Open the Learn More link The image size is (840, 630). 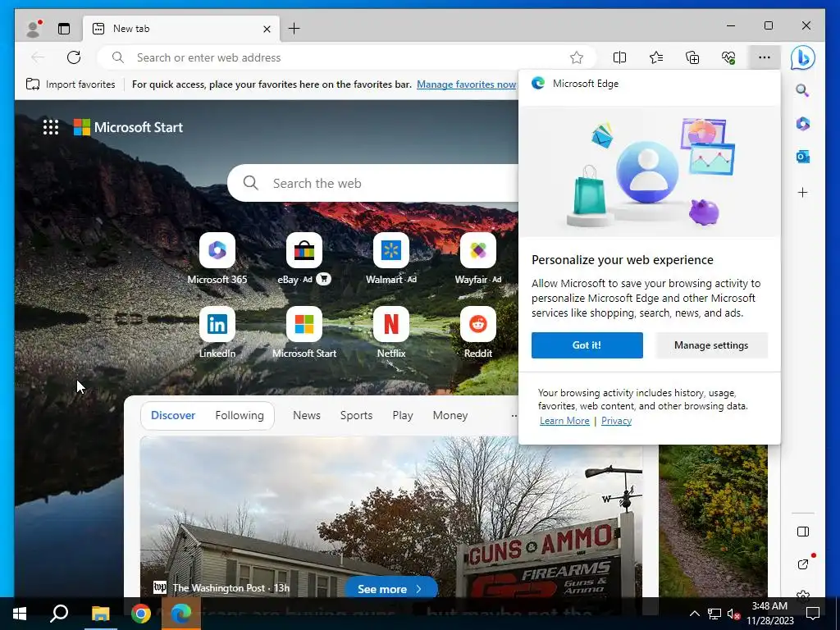click(x=564, y=421)
